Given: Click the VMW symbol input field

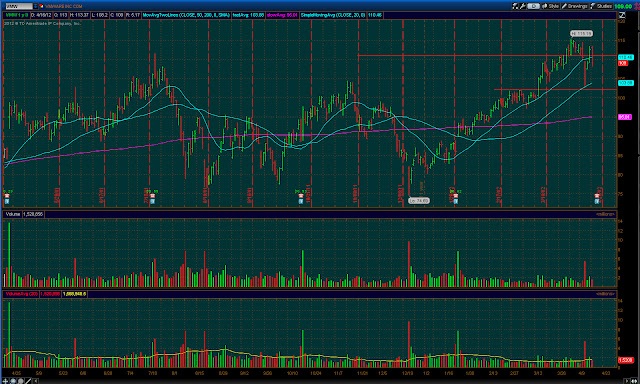Looking at the screenshot, I should pos(19,6).
